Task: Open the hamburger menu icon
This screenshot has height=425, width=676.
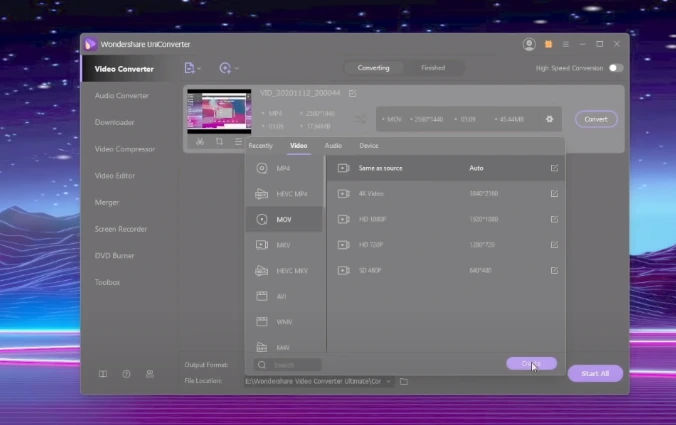Action: [565, 44]
